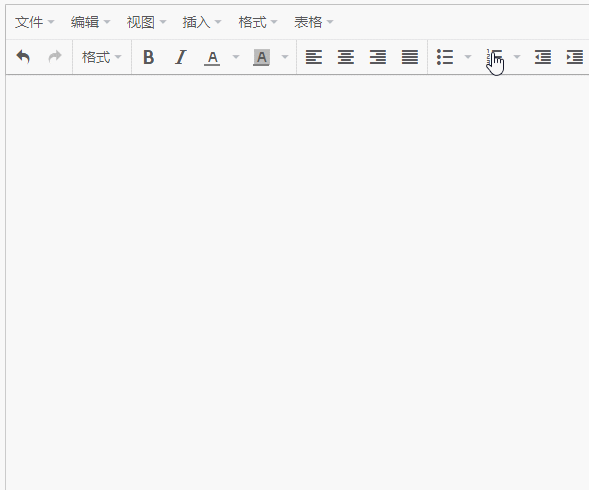589x490 pixels.
Task: Insert a numbered list
Action: point(494,57)
